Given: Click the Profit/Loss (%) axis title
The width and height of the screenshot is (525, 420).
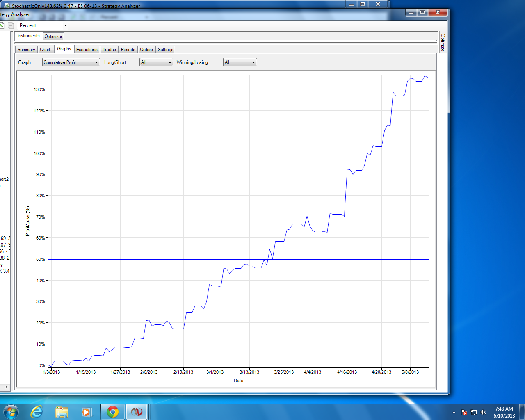Looking at the screenshot, I should tap(27, 221).
